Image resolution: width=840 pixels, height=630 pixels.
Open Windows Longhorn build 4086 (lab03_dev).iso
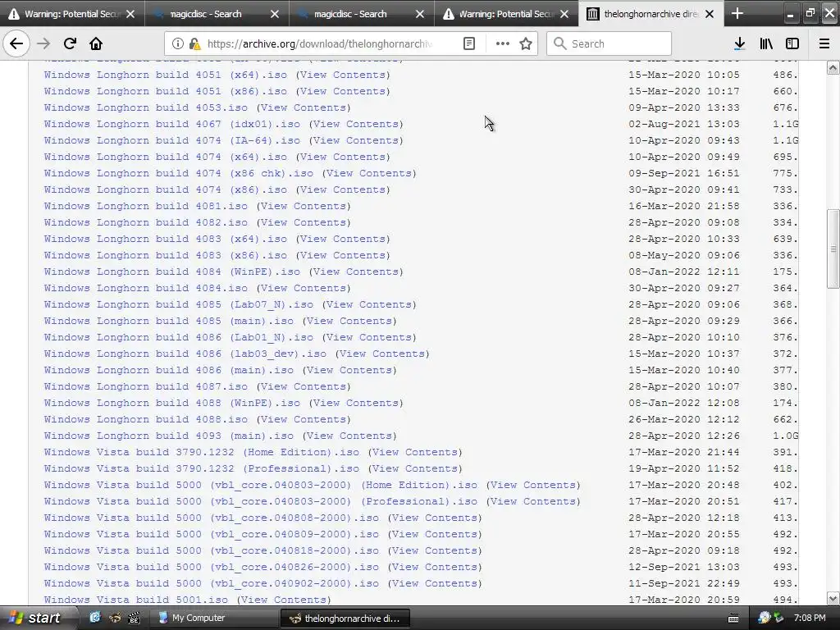point(185,354)
